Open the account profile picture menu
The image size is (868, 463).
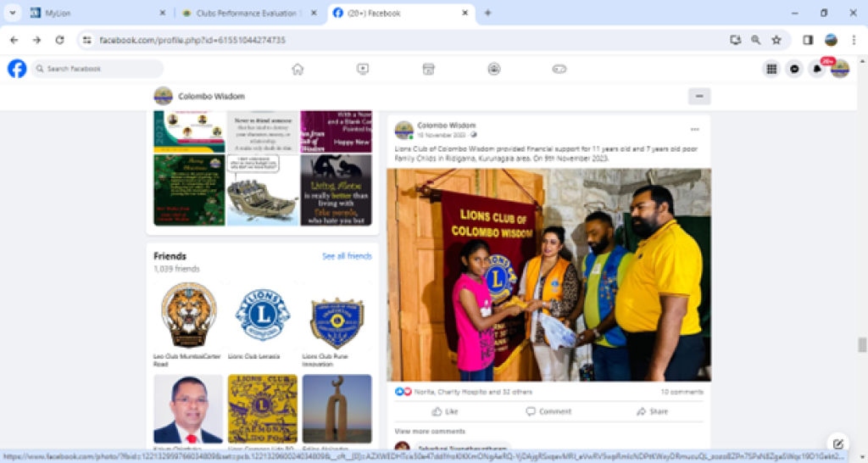coord(840,69)
